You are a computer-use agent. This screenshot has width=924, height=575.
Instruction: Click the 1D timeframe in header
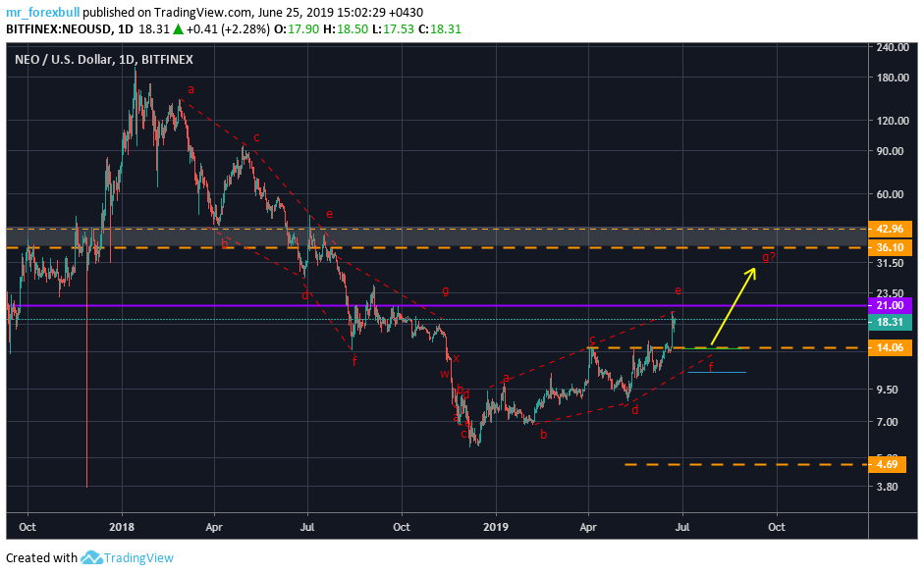click(x=125, y=28)
